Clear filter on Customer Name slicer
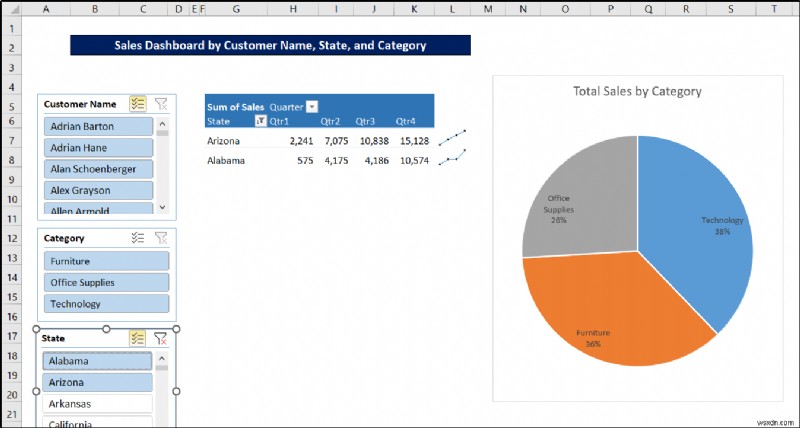 pos(161,104)
